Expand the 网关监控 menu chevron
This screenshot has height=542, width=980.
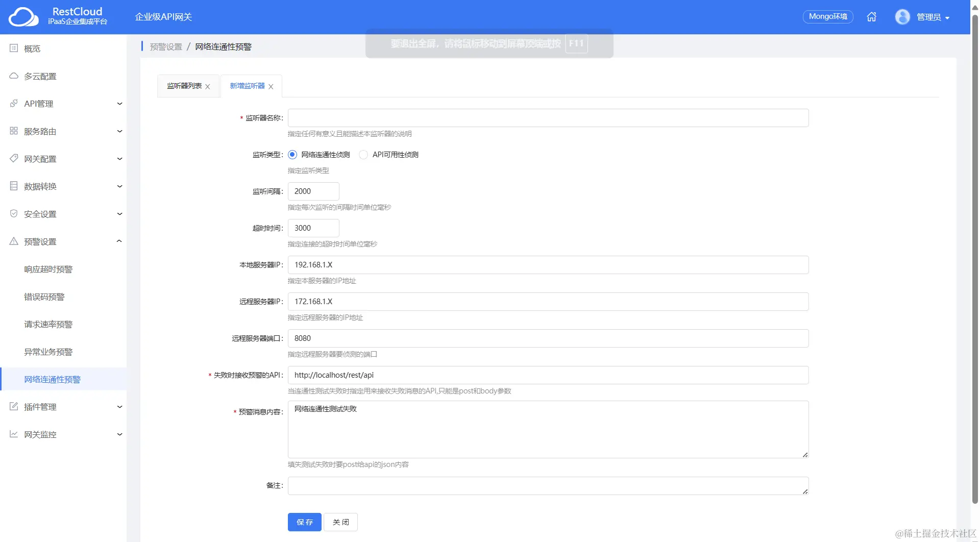pos(119,434)
